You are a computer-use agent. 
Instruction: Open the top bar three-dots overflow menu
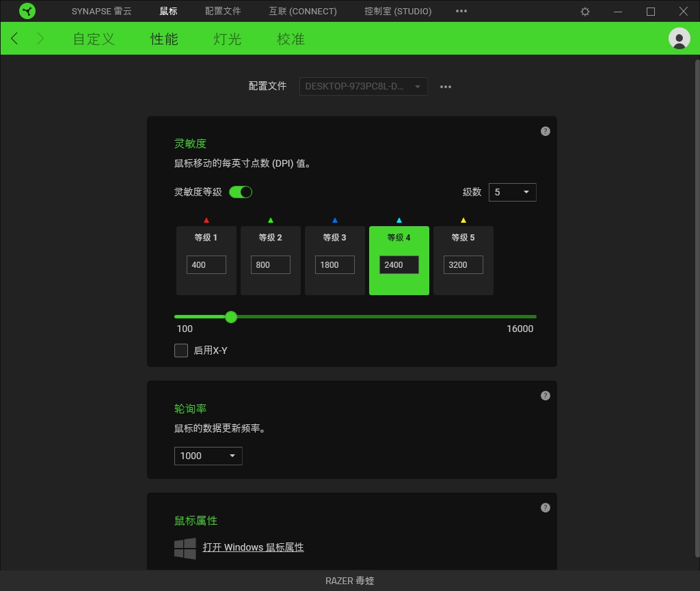(461, 11)
